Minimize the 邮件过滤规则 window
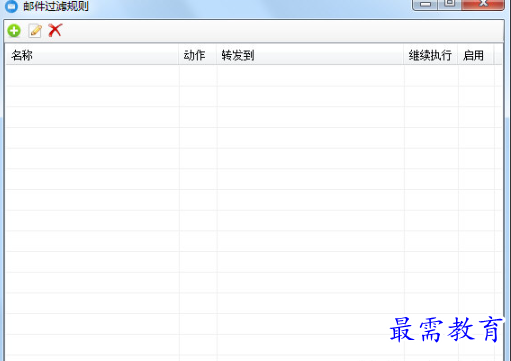The width and height of the screenshot is (511, 361). coord(425,4)
